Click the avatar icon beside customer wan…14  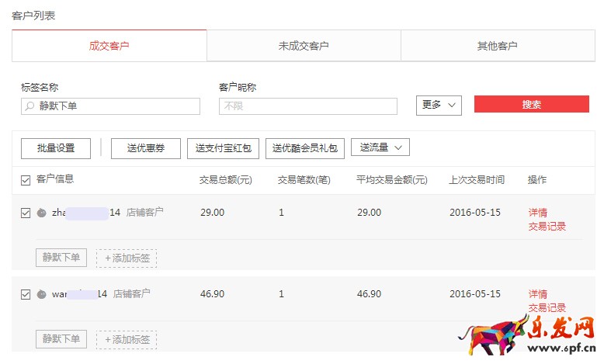[x=42, y=295]
